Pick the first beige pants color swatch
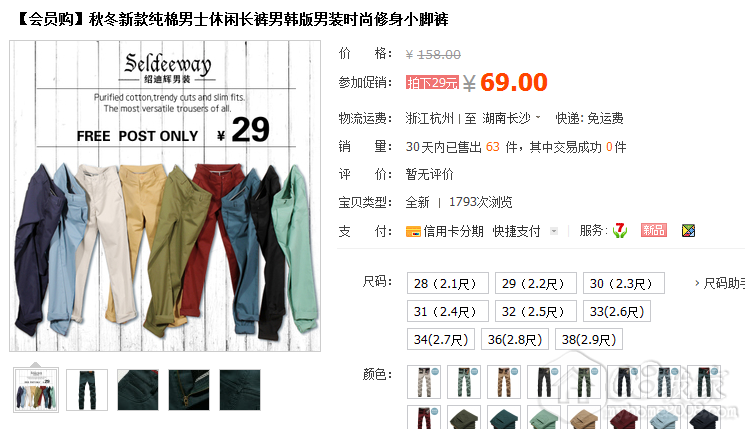 (424, 382)
